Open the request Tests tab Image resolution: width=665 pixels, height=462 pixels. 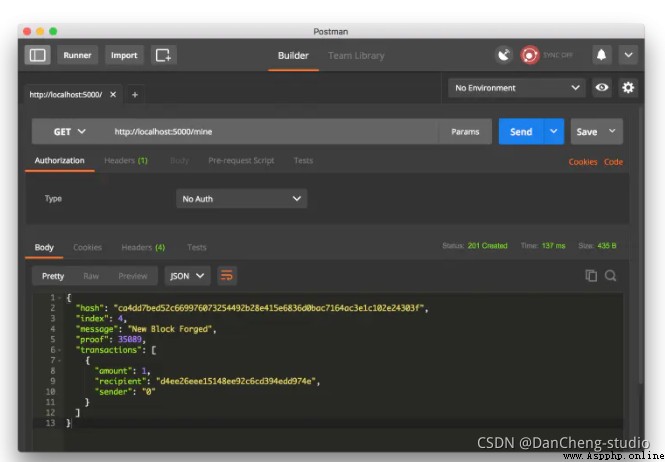tap(303, 161)
